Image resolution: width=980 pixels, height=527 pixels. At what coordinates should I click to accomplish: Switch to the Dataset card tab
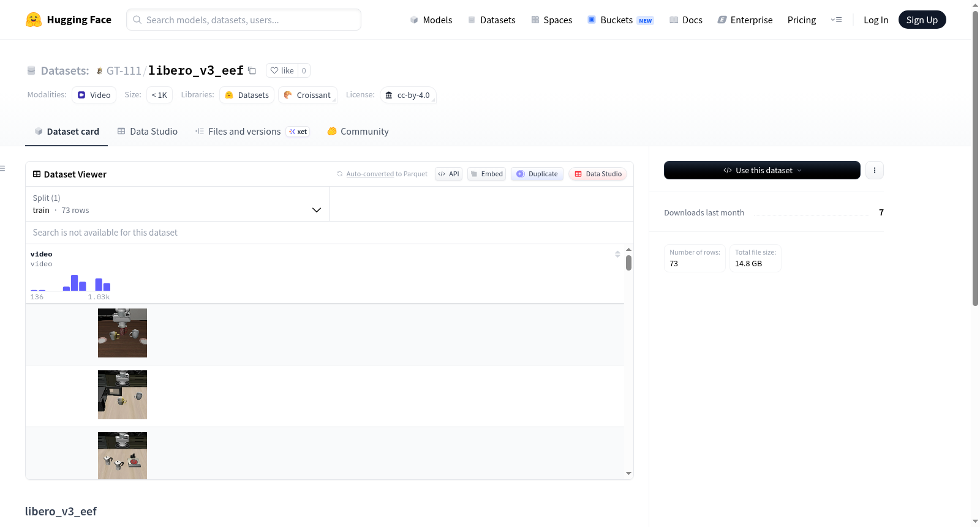67,132
